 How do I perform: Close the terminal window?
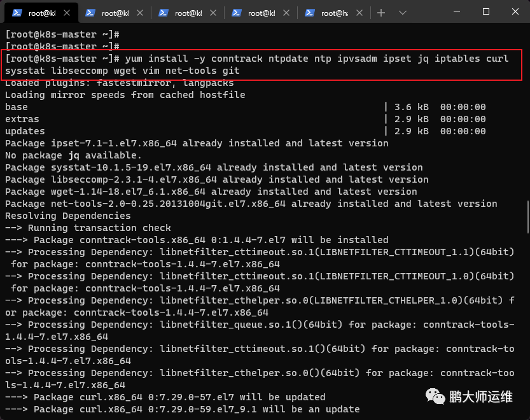pos(515,12)
